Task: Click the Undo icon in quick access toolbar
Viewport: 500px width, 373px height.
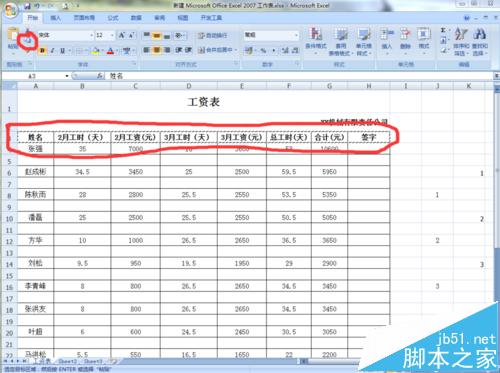Action: tap(37, 6)
